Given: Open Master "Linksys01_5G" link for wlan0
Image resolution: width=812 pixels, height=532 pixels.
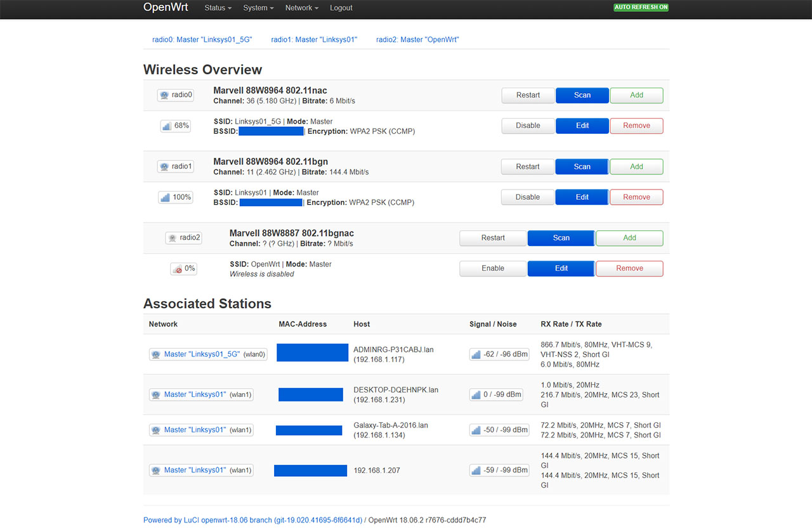Looking at the screenshot, I should (202, 354).
